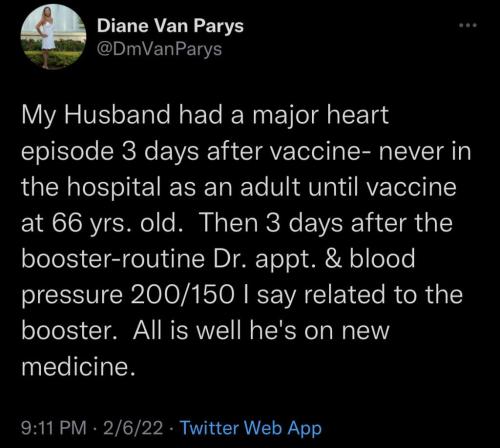Click the word 'related' in the tweet
Image resolution: width=500 pixels, height=448 pixels.
(344, 295)
